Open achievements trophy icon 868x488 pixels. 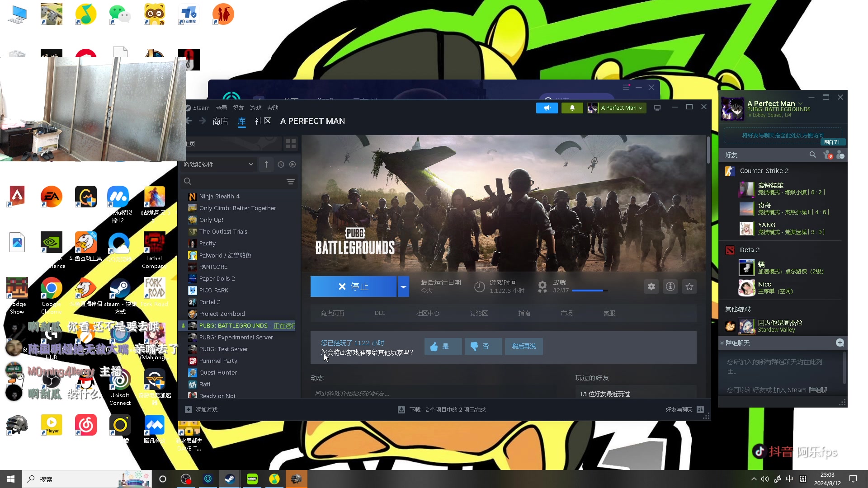point(542,286)
